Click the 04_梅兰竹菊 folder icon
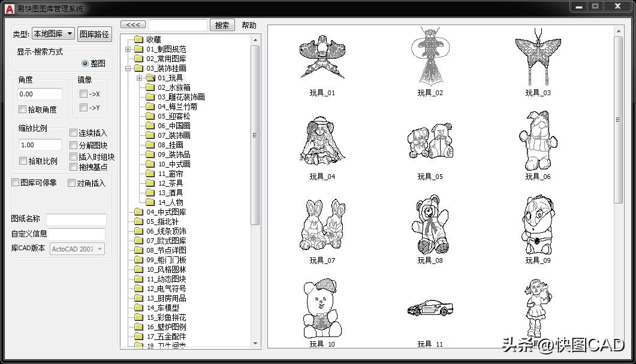The width and height of the screenshot is (636, 364). pos(150,107)
